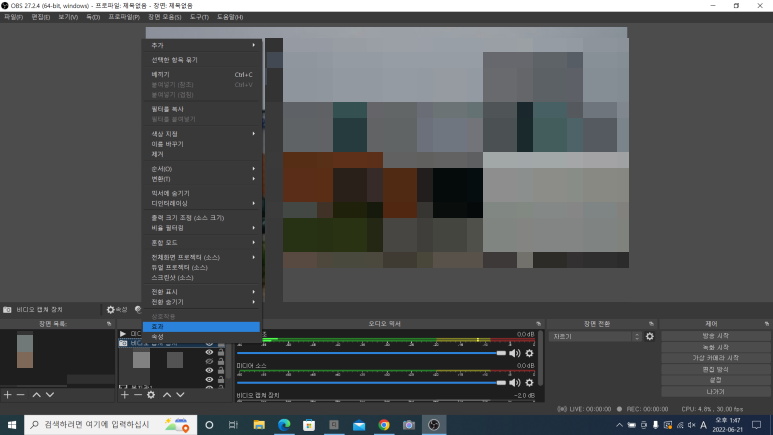Open source properties via the sources list gear icon
This screenshot has height=435, width=773.
coord(151,395)
